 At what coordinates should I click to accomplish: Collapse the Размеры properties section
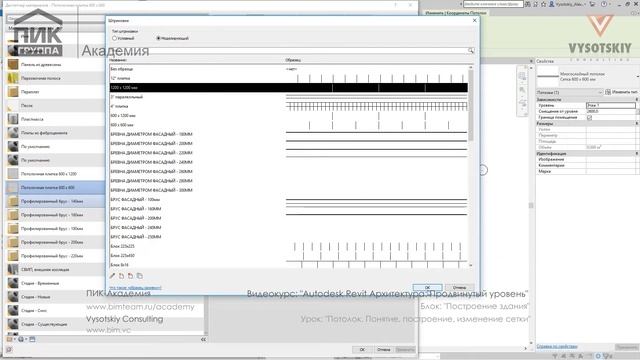[x=637, y=123]
